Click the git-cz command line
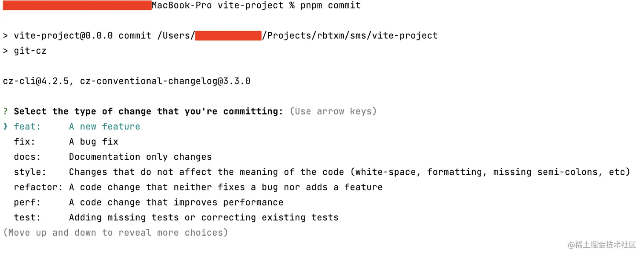The image size is (644, 257). (x=30, y=51)
